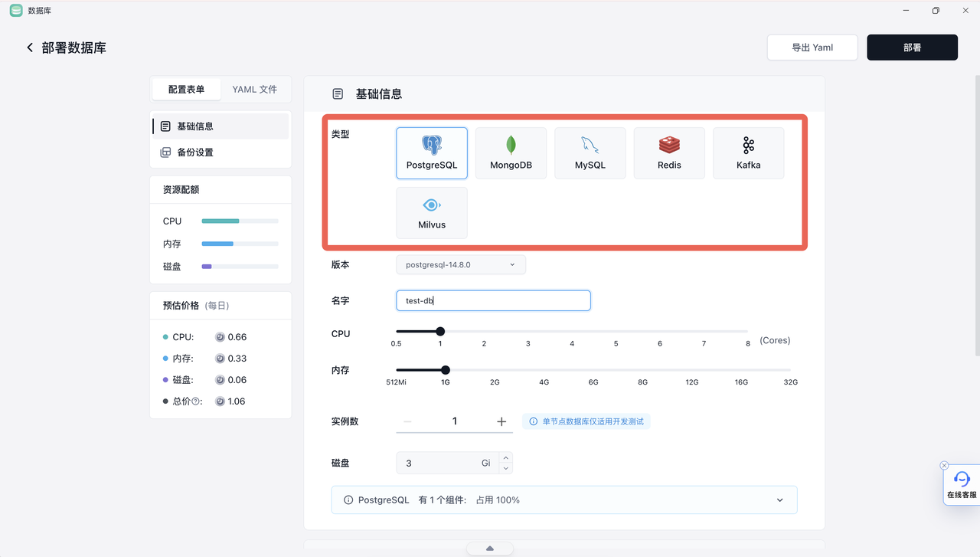Pick the Redis database type
The width and height of the screenshot is (980, 557).
click(x=669, y=153)
